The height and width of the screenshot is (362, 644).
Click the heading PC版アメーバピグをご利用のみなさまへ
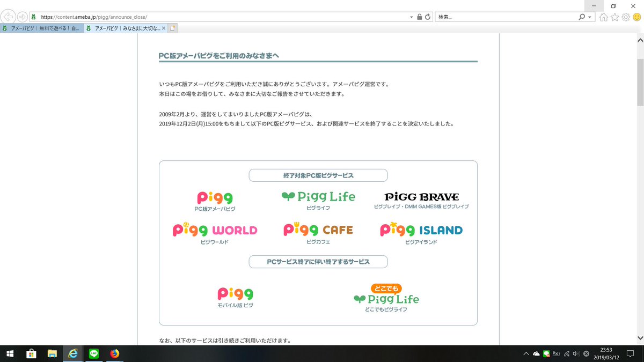(x=218, y=55)
